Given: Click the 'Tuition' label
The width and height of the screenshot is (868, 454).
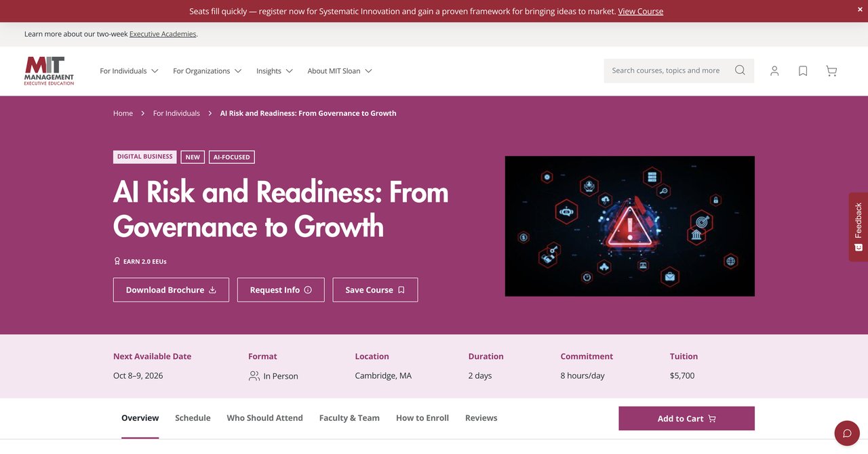Looking at the screenshot, I should pyautogui.click(x=684, y=356).
